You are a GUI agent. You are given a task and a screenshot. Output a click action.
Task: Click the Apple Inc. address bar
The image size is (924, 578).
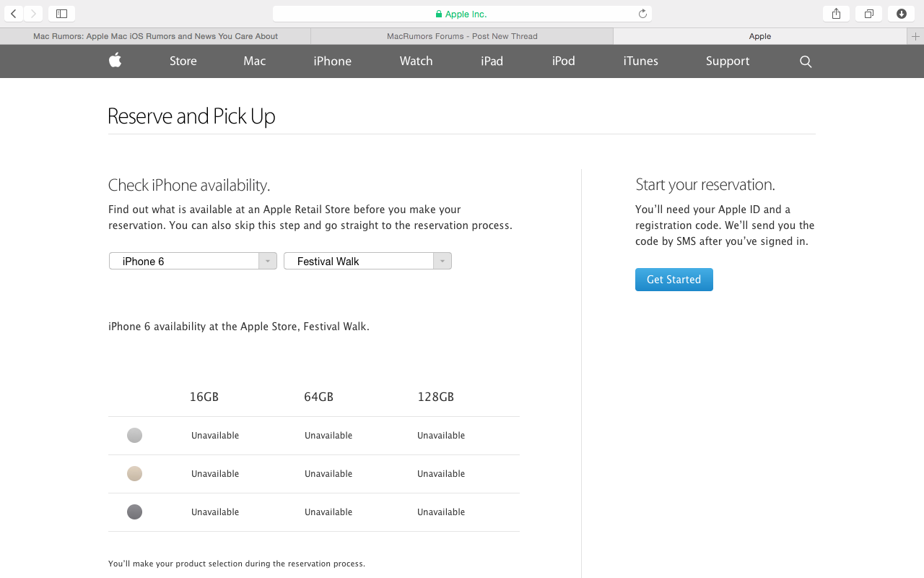coord(462,14)
